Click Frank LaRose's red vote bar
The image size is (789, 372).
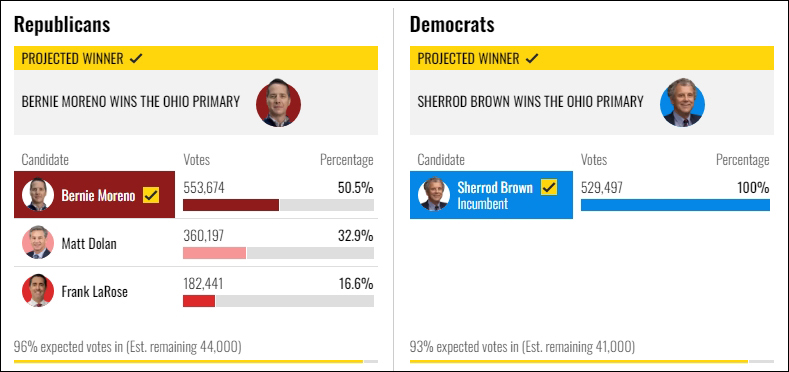(199, 301)
